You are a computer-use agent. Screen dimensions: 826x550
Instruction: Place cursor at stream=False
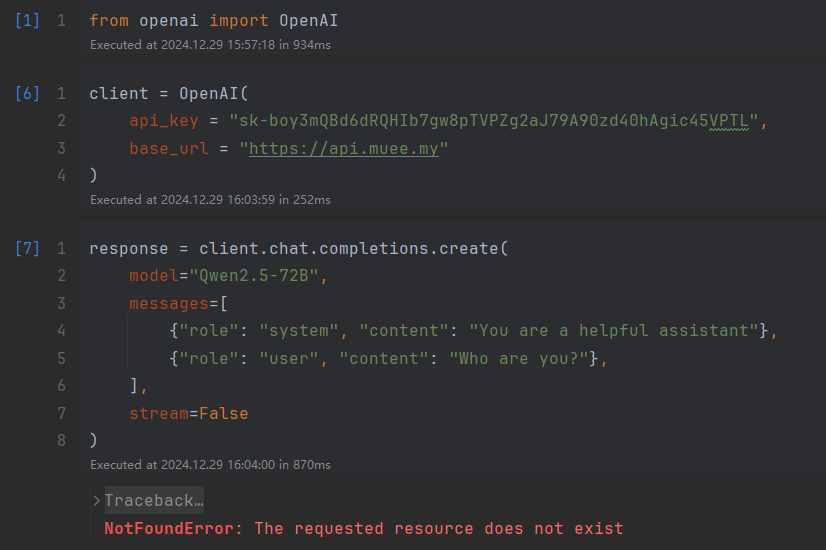(x=189, y=414)
